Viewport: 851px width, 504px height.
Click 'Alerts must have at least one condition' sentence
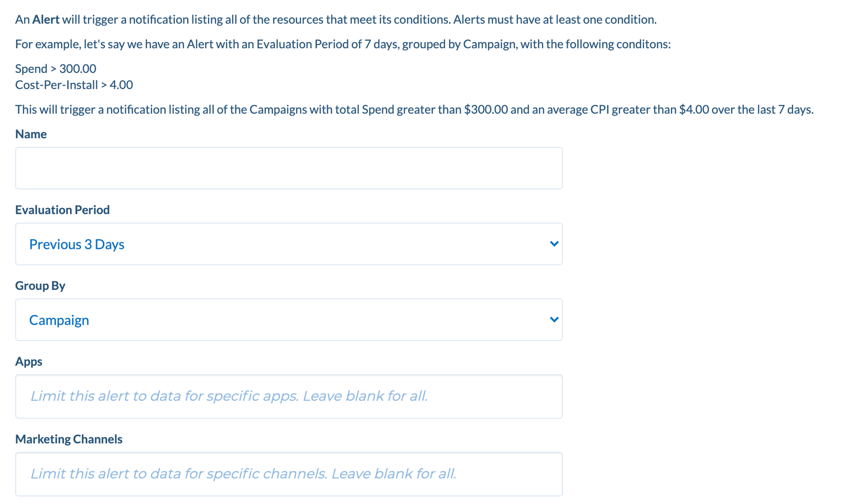pyautogui.click(x=555, y=20)
